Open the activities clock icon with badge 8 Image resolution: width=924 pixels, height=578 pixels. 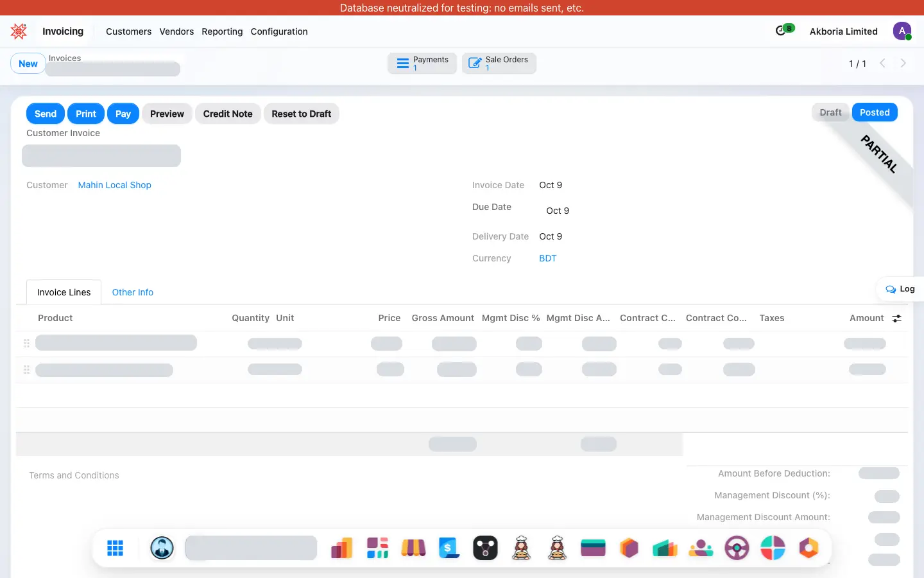[784, 30]
